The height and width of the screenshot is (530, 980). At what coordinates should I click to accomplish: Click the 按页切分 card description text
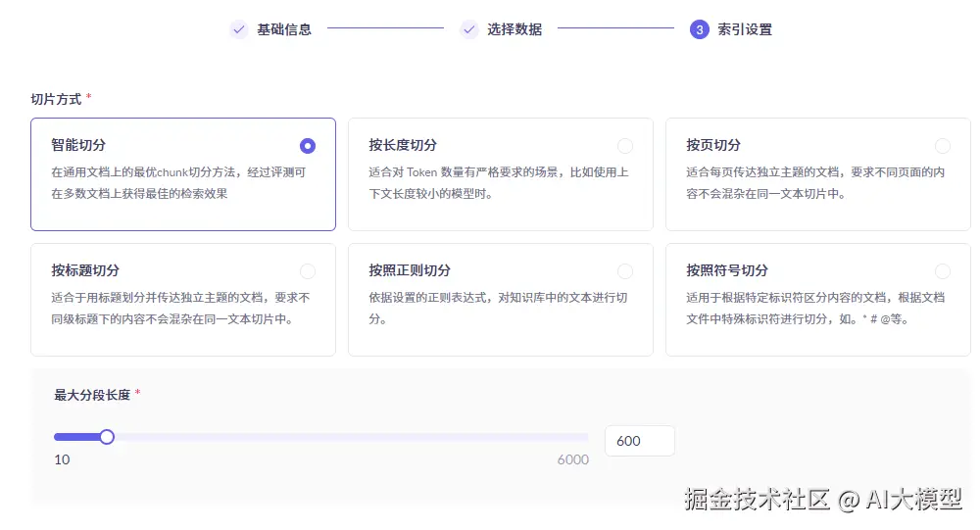click(815, 183)
